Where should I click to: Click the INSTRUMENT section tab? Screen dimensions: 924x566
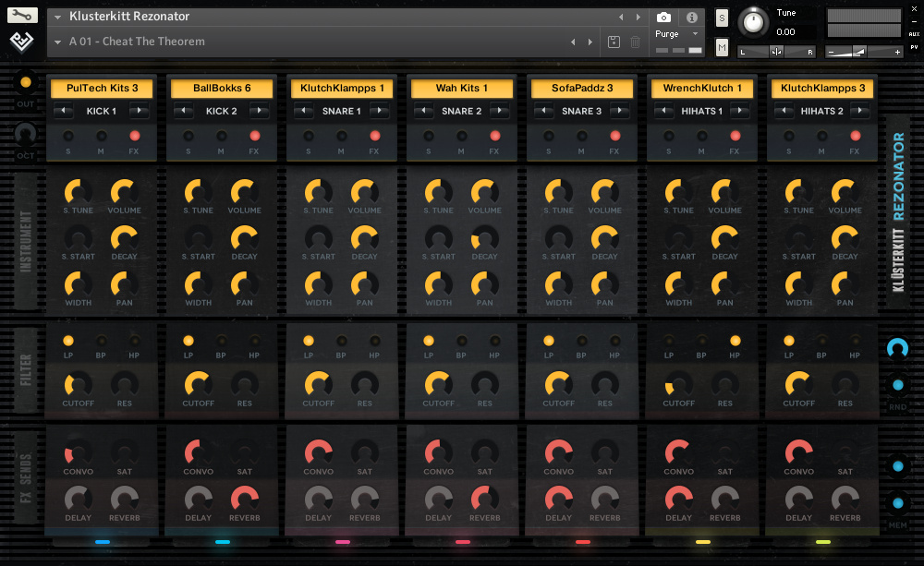coord(25,241)
